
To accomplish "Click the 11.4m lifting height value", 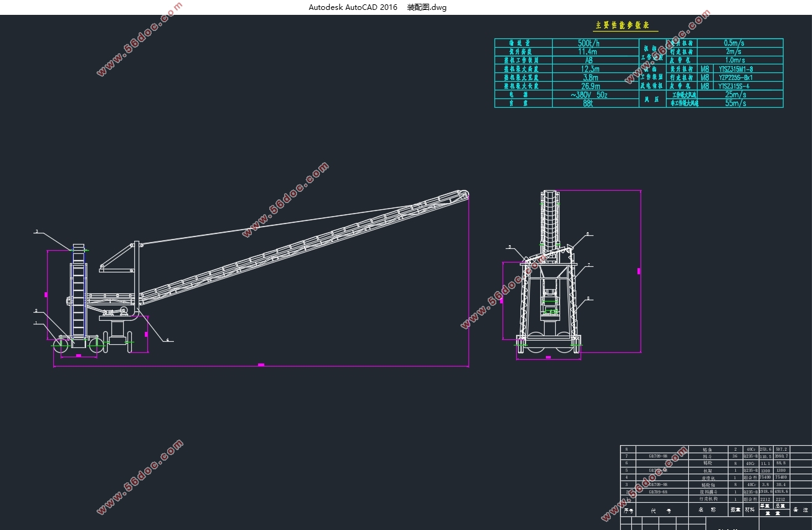I will tap(589, 52).
